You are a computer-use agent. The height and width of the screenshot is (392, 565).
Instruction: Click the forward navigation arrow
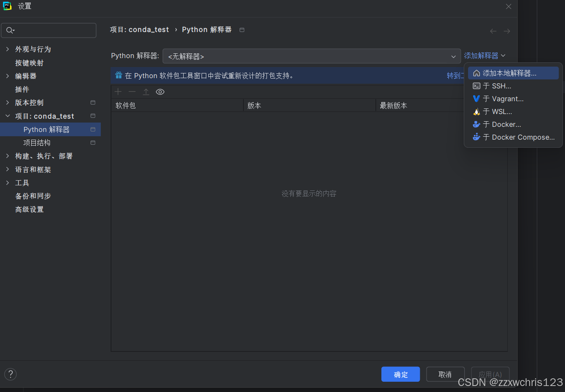(x=507, y=31)
